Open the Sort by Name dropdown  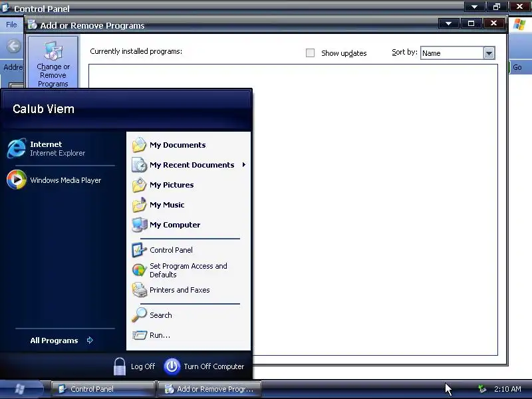pyautogui.click(x=489, y=53)
